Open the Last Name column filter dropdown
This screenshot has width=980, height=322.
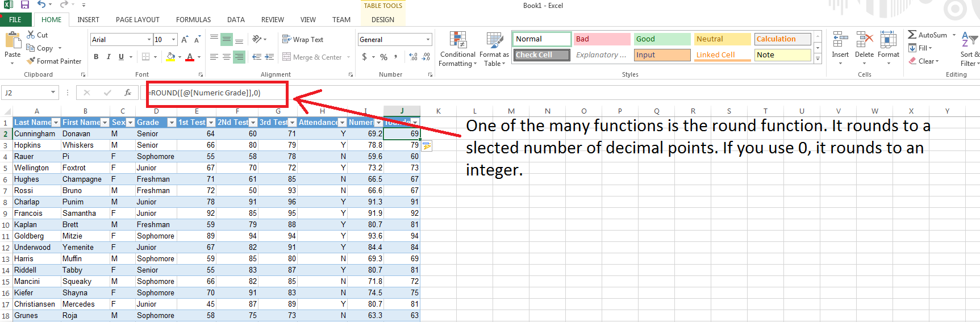pyautogui.click(x=56, y=122)
